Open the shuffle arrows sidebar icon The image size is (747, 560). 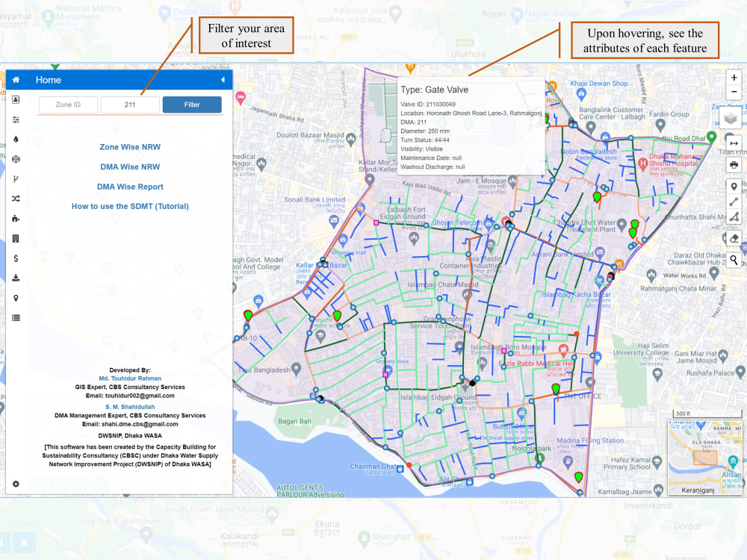(16, 199)
